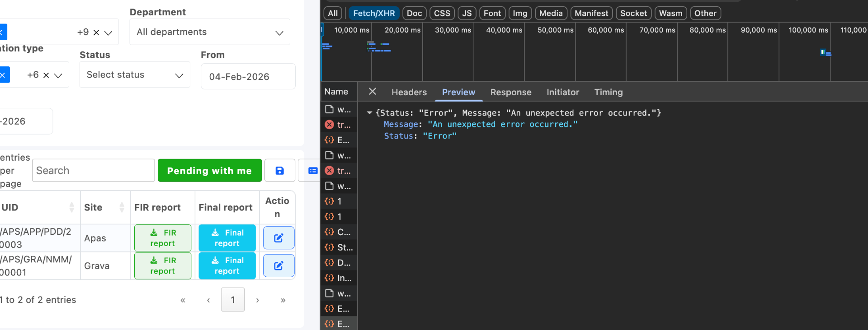Enable the CSS request type filter
The height and width of the screenshot is (330, 868).
[x=442, y=13]
